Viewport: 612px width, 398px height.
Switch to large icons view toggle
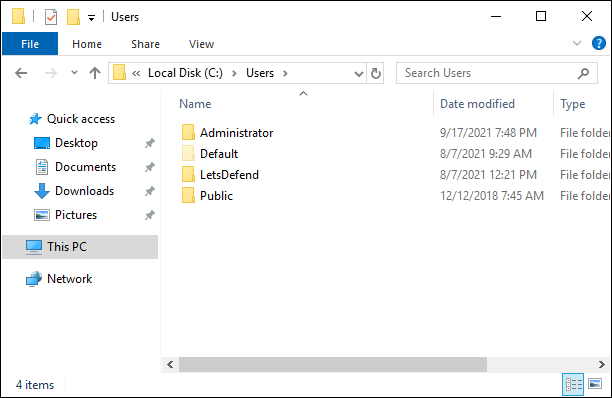(x=595, y=384)
